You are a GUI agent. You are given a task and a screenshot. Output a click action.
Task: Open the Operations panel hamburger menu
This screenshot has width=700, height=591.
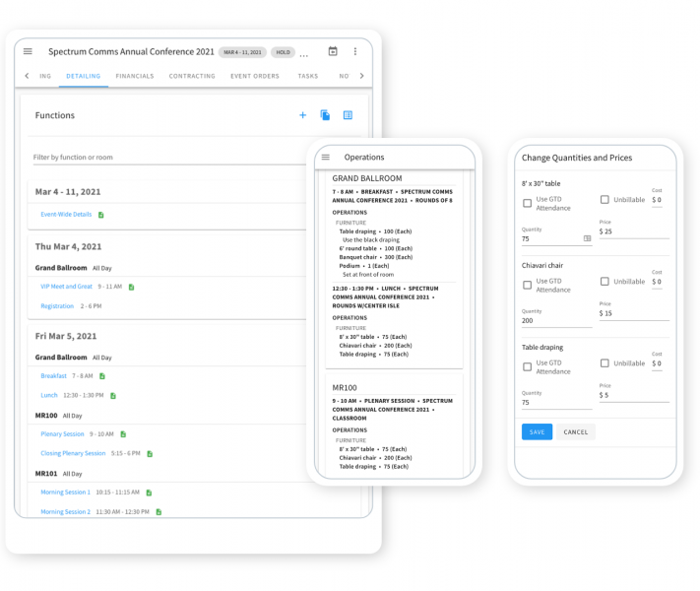(326, 157)
